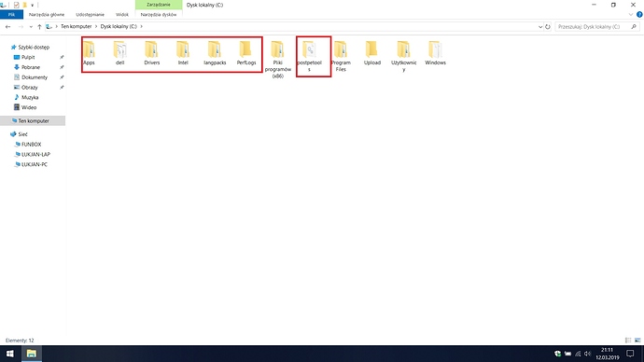Unpin Pulpit from quick access

click(62, 58)
